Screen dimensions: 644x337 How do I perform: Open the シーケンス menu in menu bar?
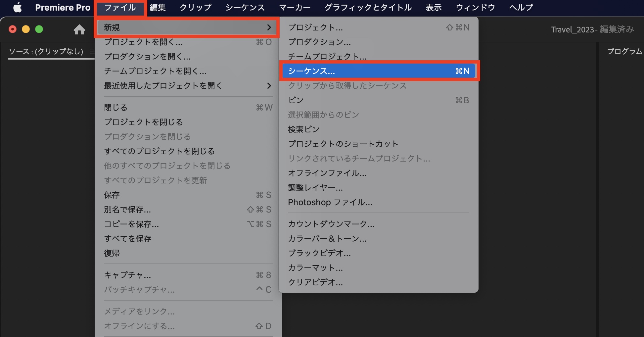click(245, 7)
